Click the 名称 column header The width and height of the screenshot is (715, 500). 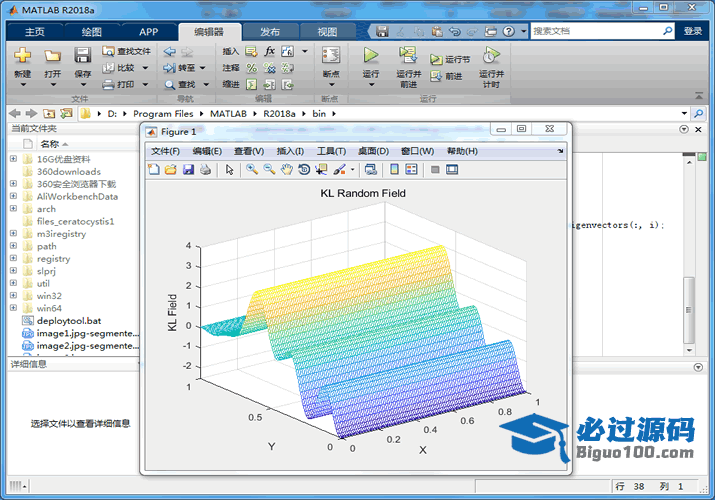tap(50, 144)
